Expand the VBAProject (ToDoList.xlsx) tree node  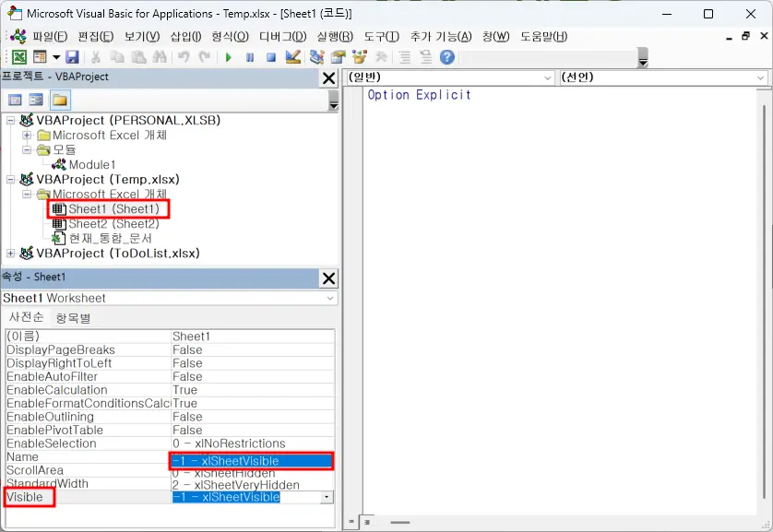[x=11, y=254]
